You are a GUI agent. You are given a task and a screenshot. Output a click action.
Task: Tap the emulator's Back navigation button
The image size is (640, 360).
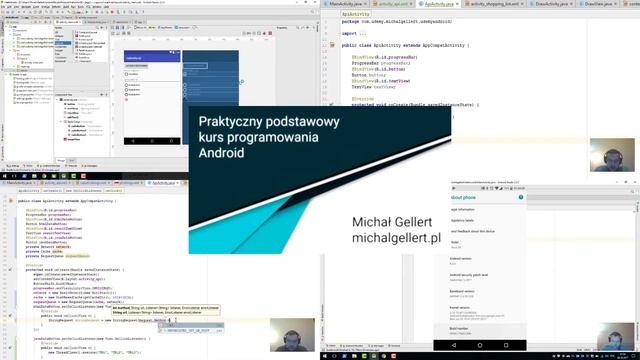coord(453,345)
